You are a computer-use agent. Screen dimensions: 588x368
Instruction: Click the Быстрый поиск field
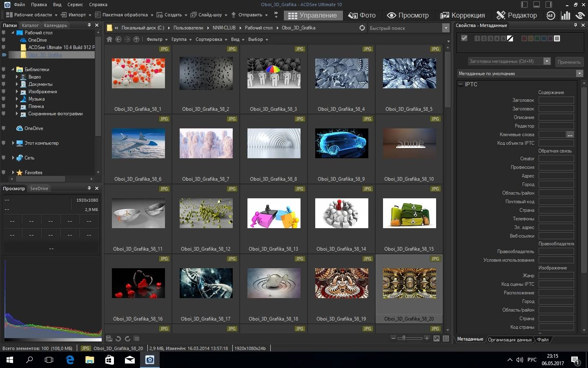coord(405,28)
